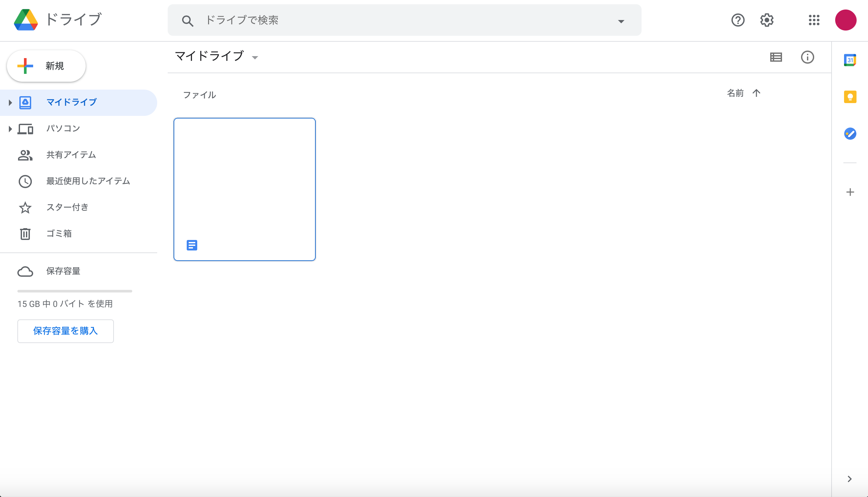This screenshot has width=868, height=497.
Task: Click the Docs file type icon
Action: (192, 245)
